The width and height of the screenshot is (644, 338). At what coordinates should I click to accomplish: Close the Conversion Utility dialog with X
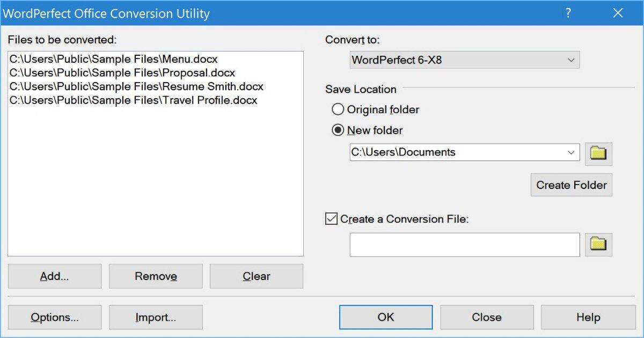pyautogui.click(x=618, y=13)
